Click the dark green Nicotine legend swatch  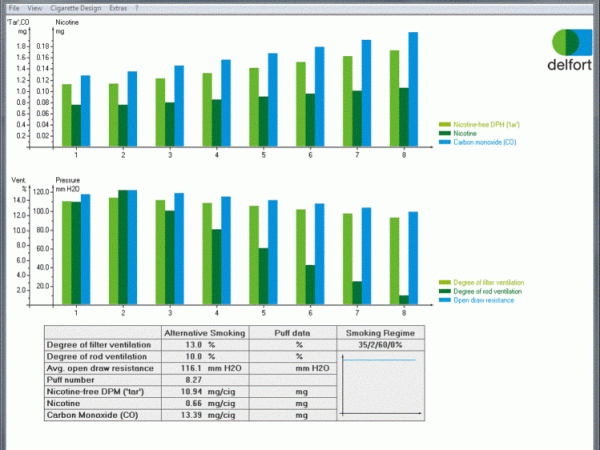445,132
